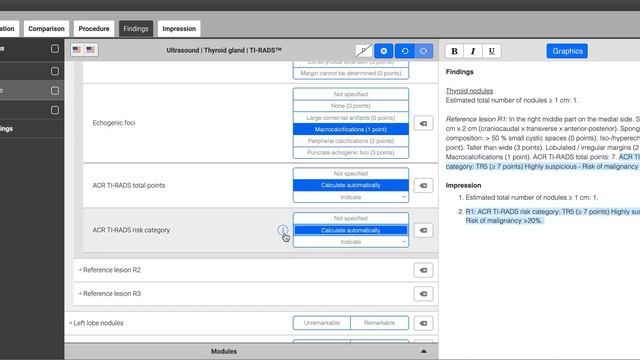Click the highlighted R1 ACR TI-RADS impression line
This screenshot has width=640, height=360.
pyautogui.click(x=553, y=216)
